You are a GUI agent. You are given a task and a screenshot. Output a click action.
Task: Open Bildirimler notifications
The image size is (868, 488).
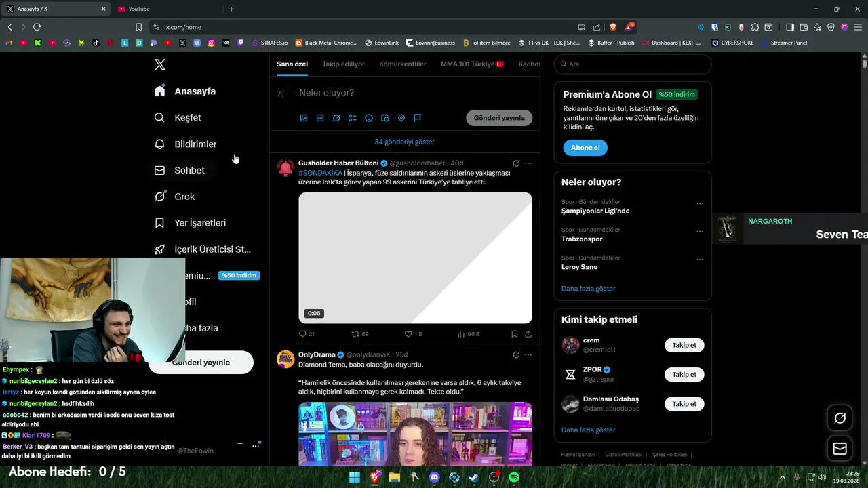point(186,144)
